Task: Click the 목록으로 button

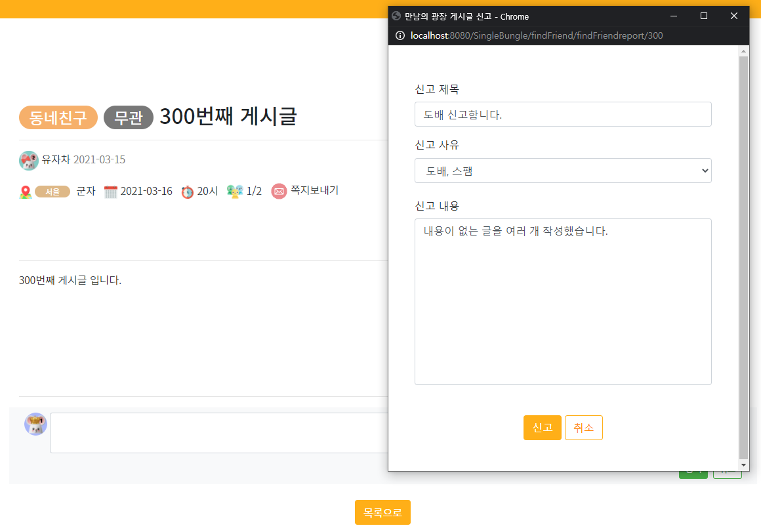Action: (x=382, y=512)
